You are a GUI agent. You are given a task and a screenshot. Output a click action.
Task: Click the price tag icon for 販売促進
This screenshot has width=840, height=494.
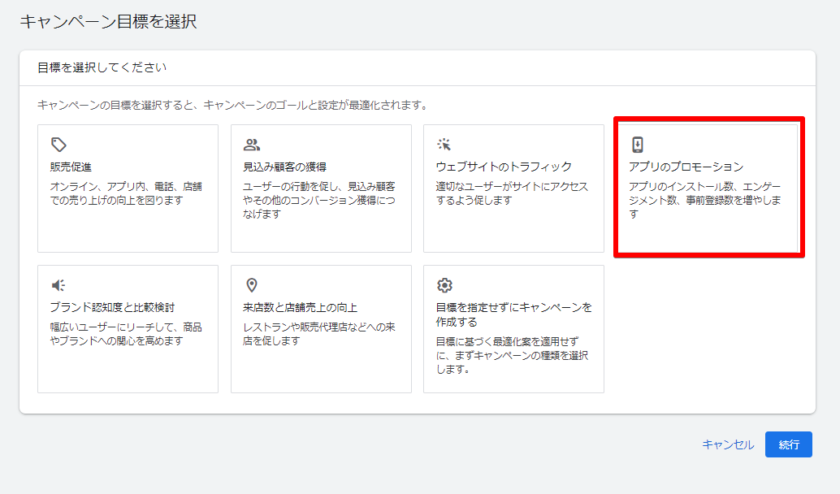click(x=58, y=144)
